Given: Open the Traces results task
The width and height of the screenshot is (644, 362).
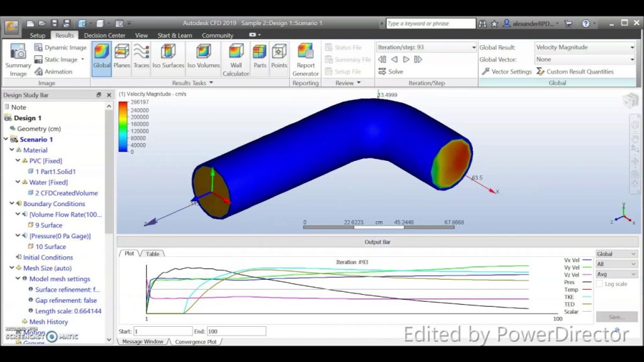Looking at the screenshot, I should point(142,56).
